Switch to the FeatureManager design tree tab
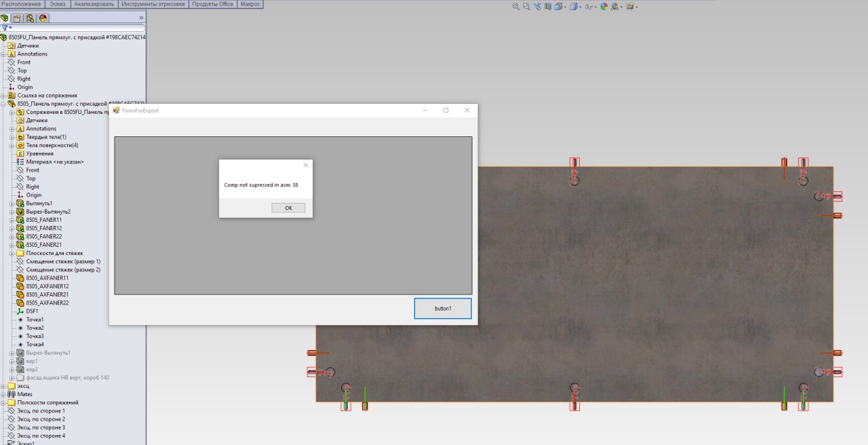This screenshot has width=868, height=445. coord(5,18)
